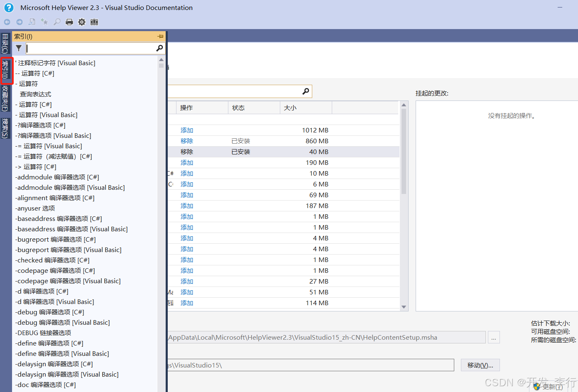
Task: Select index entry "-d 编译器选项 [C#]"
Action: [x=42, y=292]
